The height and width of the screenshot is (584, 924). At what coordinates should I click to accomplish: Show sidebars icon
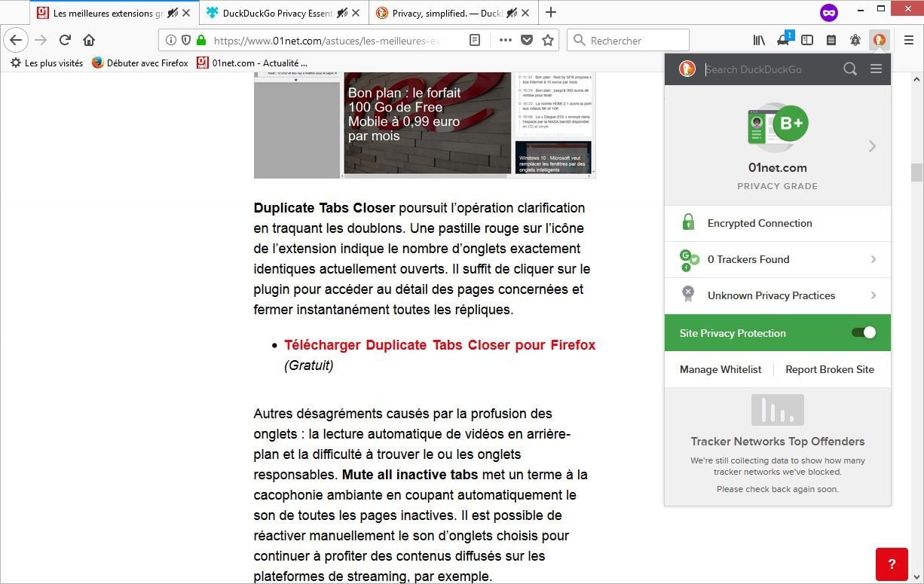click(807, 40)
